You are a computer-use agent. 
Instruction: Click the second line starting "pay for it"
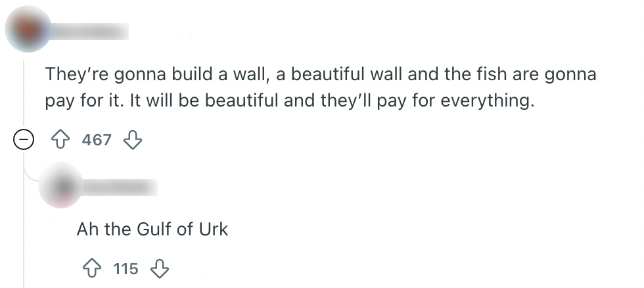287,103
